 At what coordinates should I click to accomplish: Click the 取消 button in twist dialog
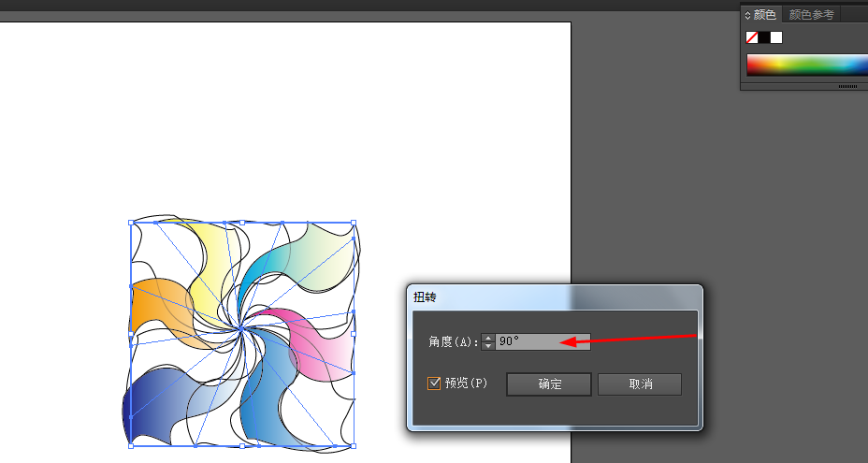640,383
